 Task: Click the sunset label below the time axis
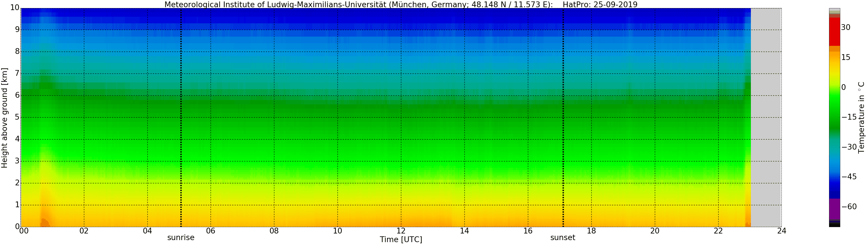pyautogui.click(x=563, y=238)
